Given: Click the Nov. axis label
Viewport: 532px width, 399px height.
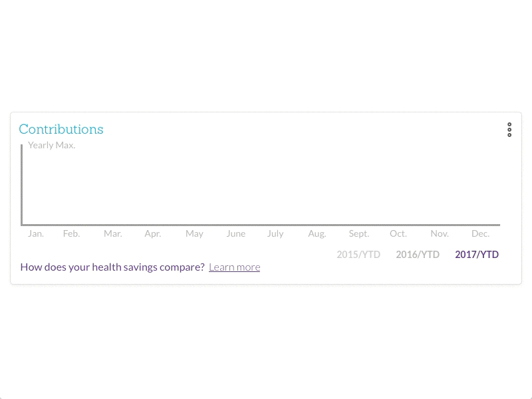Looking at the screenshot, I should pyautogui.click(x=440, y=233).
